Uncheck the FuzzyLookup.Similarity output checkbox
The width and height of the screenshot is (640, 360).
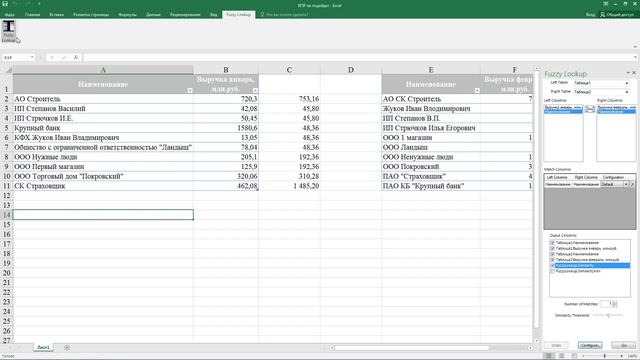pos(553,266)
